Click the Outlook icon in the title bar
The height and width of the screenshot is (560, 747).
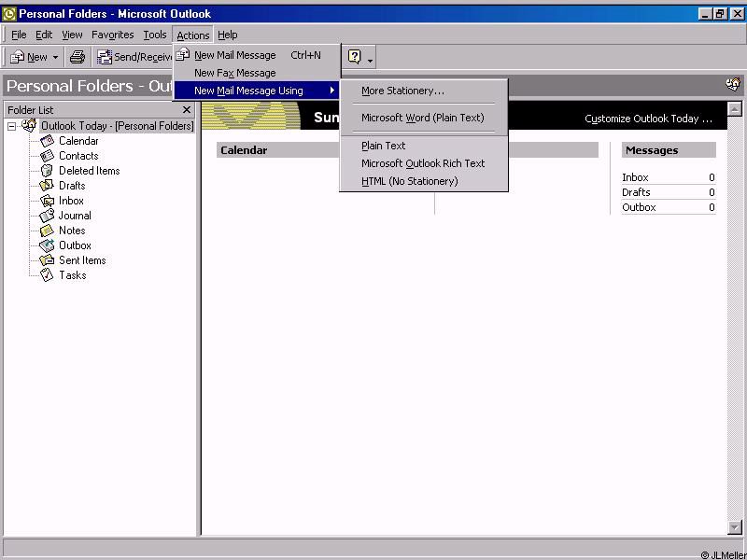[9, 14]
